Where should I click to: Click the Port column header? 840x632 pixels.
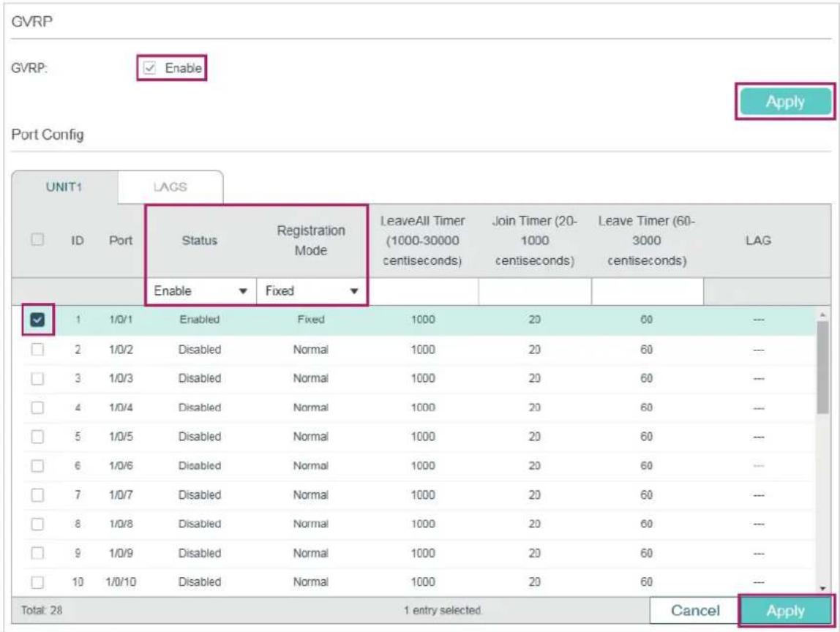121,241
